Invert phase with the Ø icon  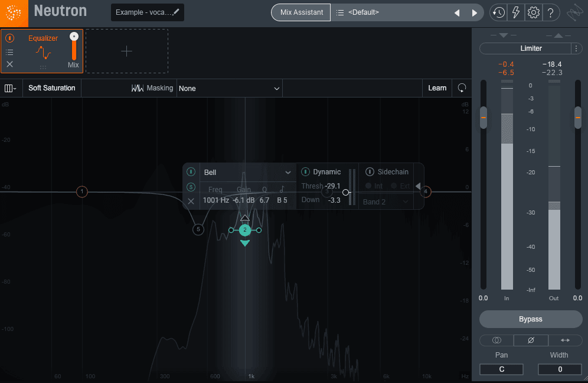[x=531, y=340]
